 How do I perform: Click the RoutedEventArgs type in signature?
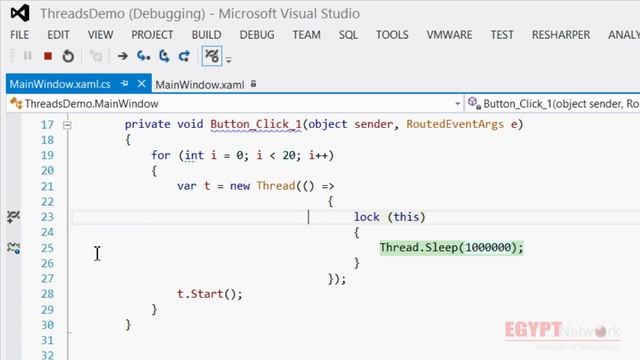click(455, 124)
